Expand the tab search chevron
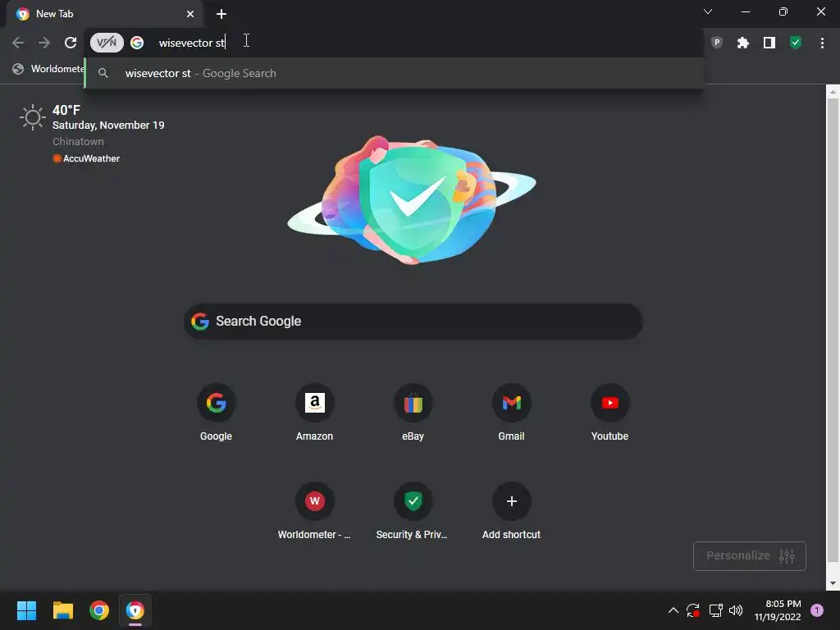Viewport: 840px width, 630px height. pos(708,11)
